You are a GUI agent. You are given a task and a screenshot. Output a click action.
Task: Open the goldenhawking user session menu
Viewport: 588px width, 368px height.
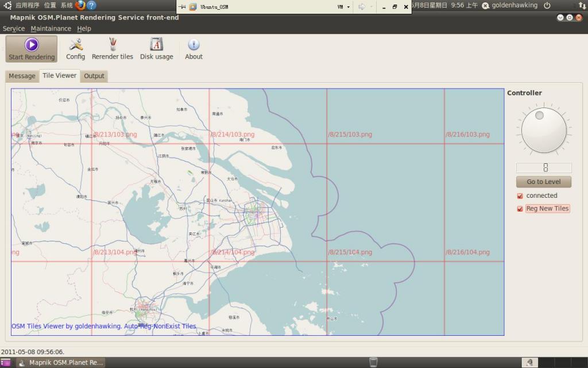(516, 5)
